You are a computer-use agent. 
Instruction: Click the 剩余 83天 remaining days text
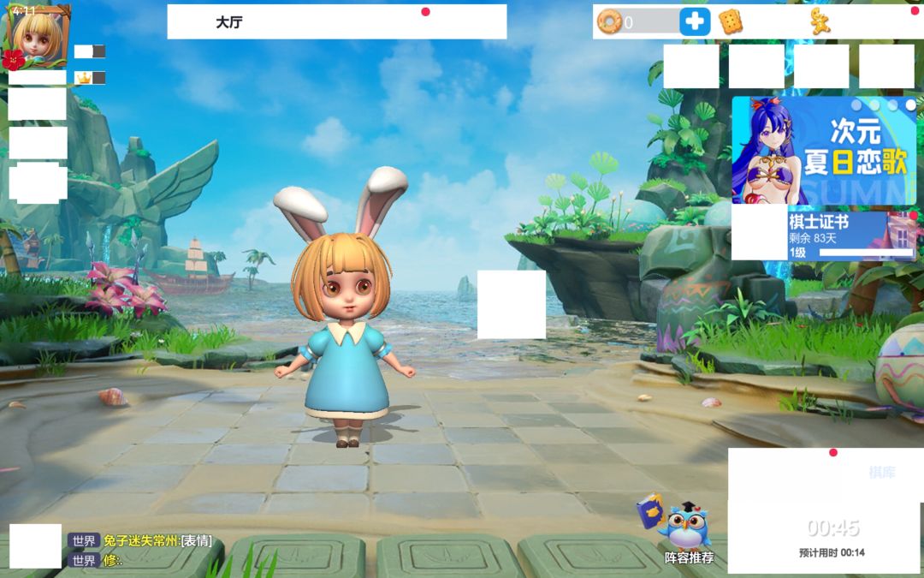click(813, 238)
